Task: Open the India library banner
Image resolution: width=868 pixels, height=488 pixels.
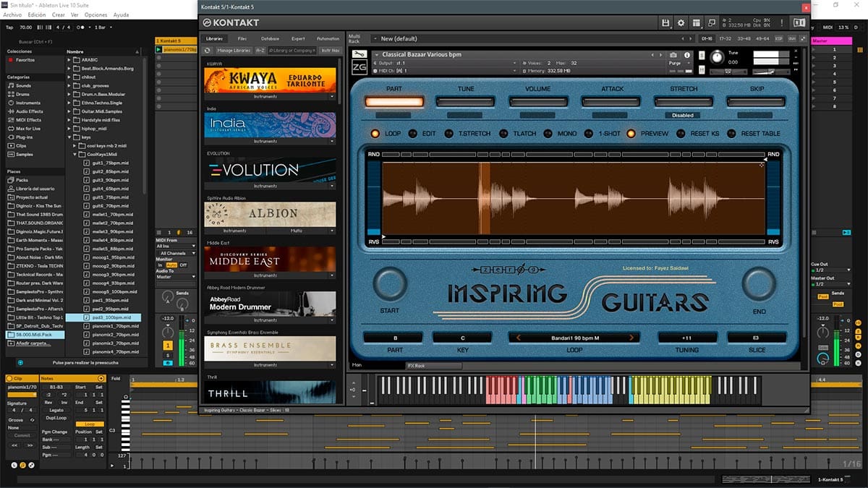Action: 271,125
